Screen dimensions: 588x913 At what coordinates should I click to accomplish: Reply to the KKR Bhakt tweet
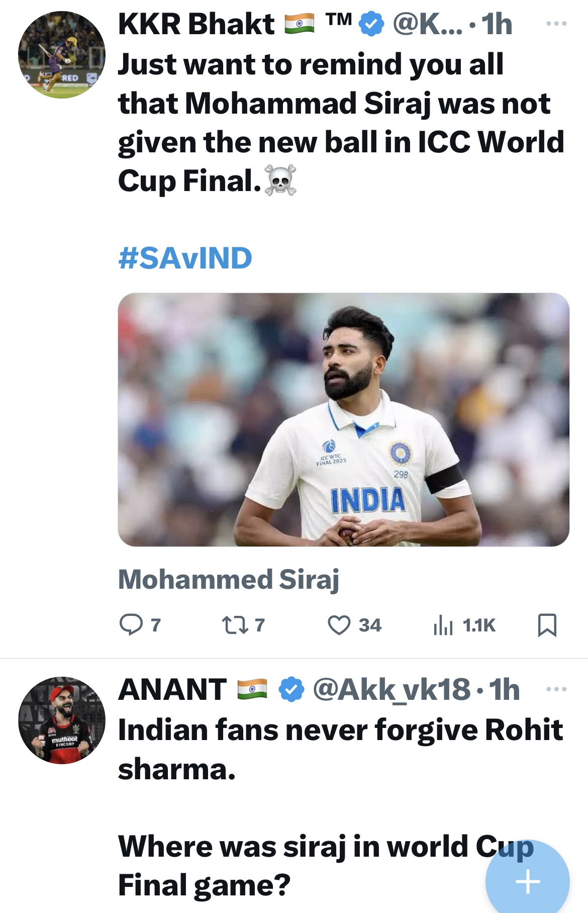click(131, 625)
